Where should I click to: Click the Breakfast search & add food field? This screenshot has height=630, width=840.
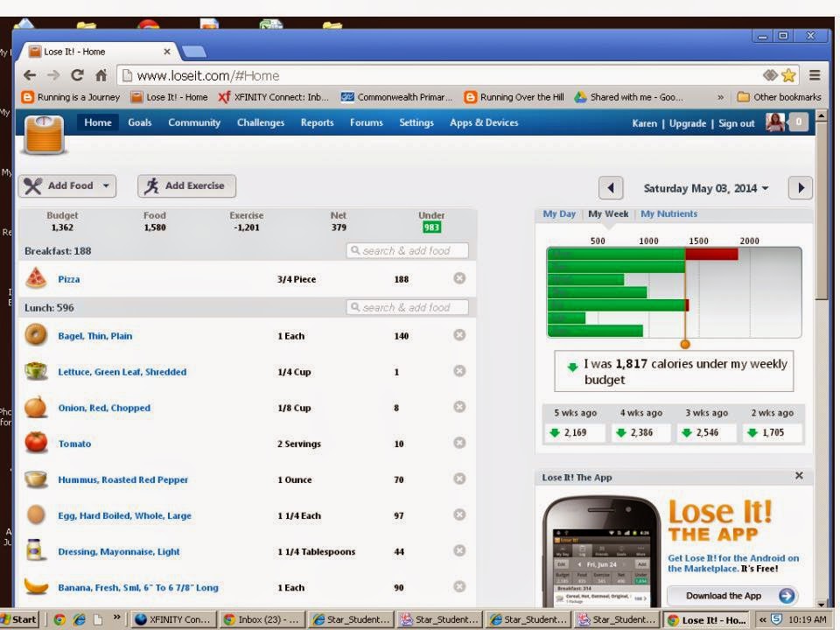click(x=407, y=250)
